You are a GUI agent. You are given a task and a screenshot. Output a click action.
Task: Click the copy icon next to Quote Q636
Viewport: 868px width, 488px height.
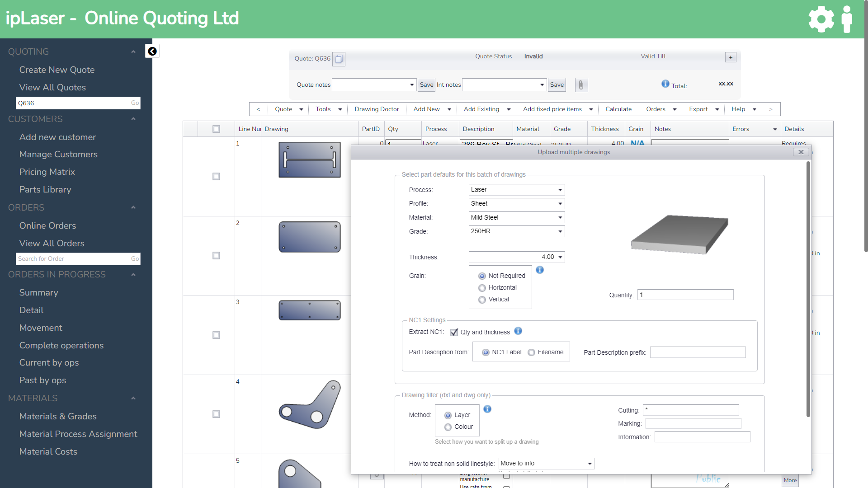click(x=339, y=58)
